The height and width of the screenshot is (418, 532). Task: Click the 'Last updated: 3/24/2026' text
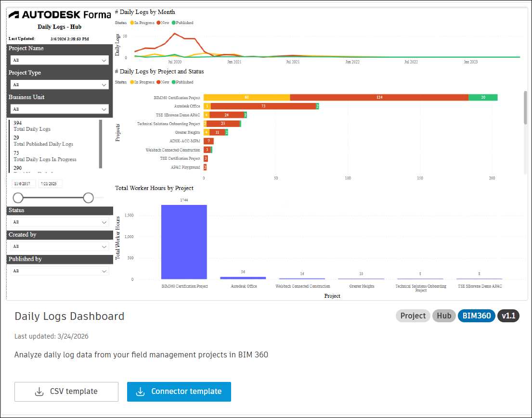(51, 336)
